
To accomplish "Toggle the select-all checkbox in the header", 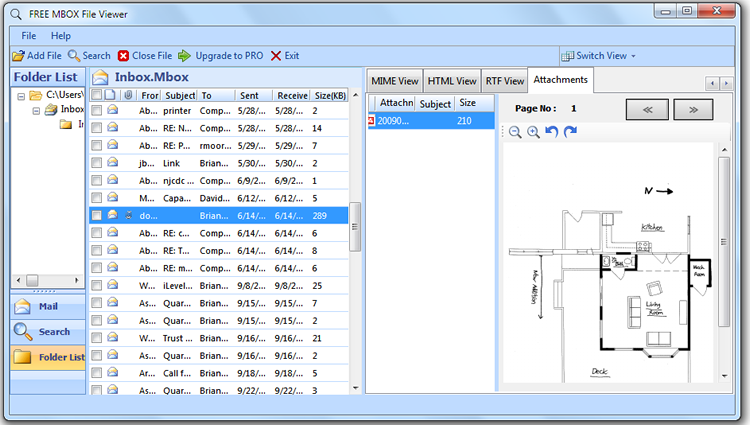I will pos(97,95).
